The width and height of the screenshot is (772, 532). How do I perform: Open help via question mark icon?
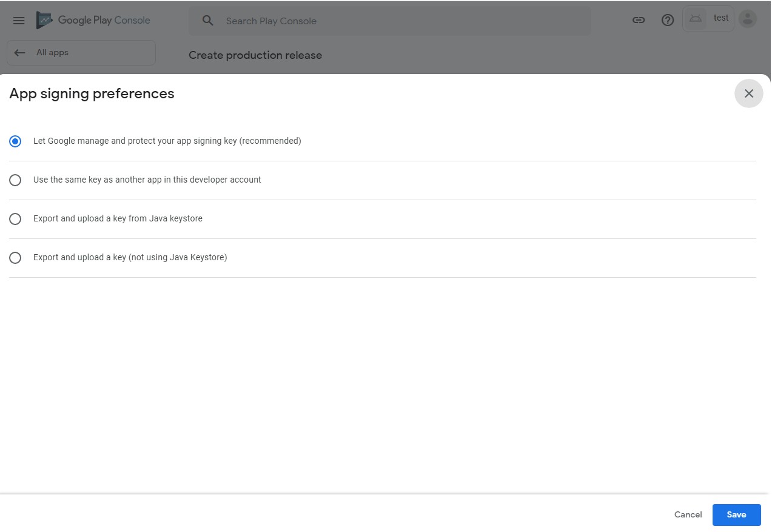(668, 20)
